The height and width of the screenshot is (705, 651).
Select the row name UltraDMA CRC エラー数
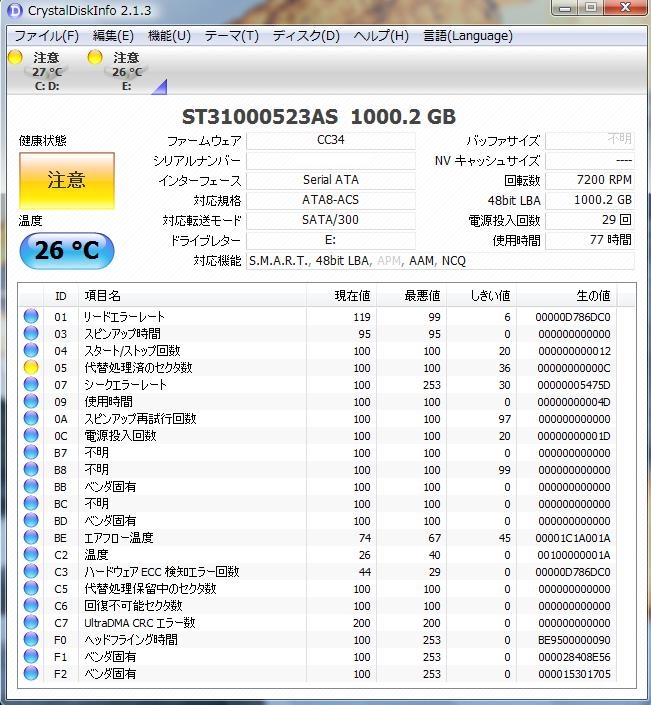[x=140, y=623]
